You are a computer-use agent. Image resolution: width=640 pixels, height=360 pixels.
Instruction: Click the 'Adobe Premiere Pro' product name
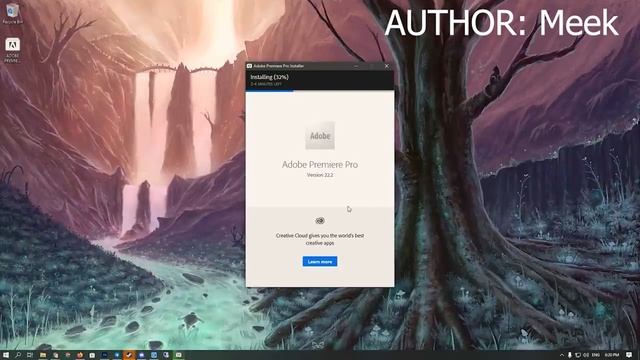[320, 164]
